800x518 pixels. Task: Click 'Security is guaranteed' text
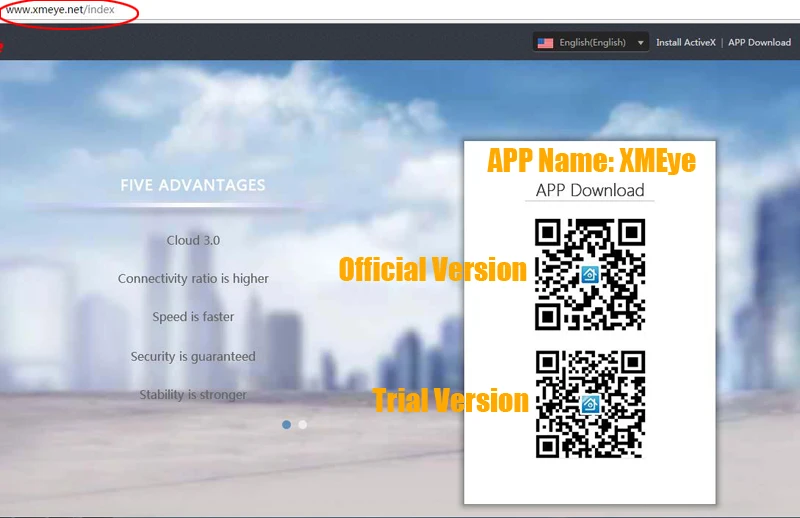(x=193, y=356)
